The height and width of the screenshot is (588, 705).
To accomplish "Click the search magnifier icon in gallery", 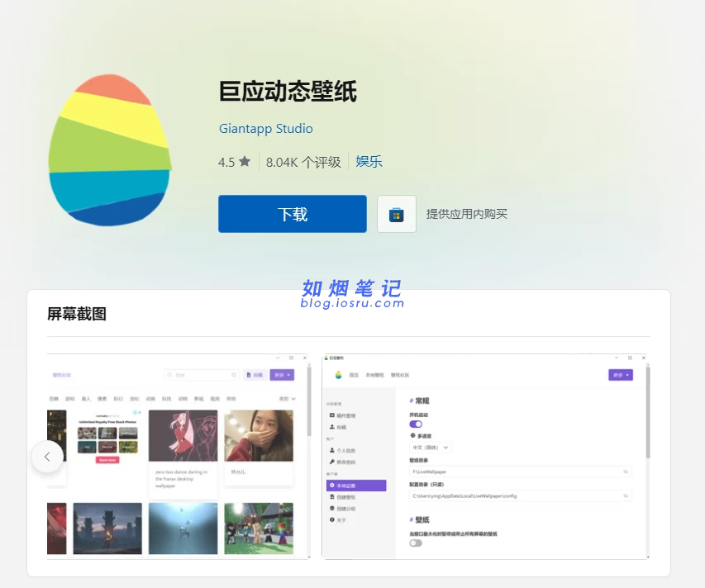I will [x=170, y=375].
